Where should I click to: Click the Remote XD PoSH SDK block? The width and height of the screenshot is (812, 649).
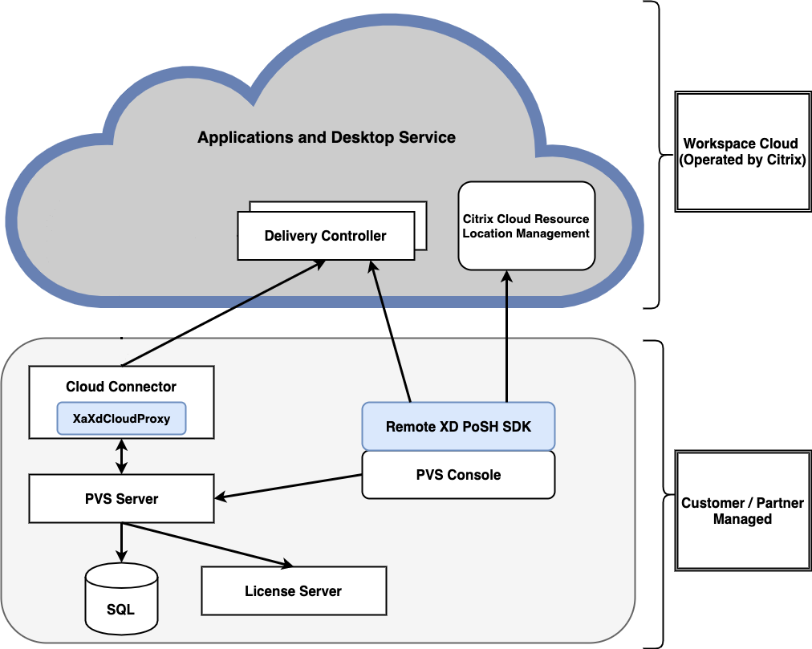(458, 426)
